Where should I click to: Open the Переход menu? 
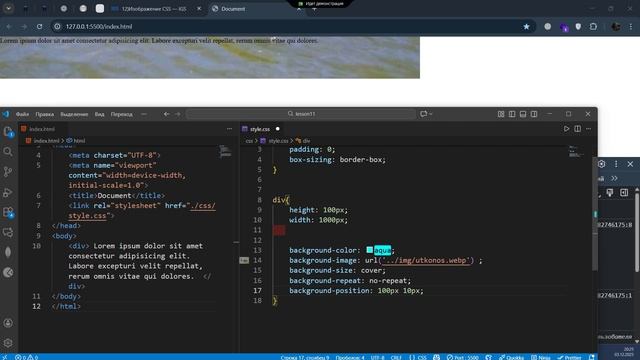pyautogui.click(x=122, y=114)
